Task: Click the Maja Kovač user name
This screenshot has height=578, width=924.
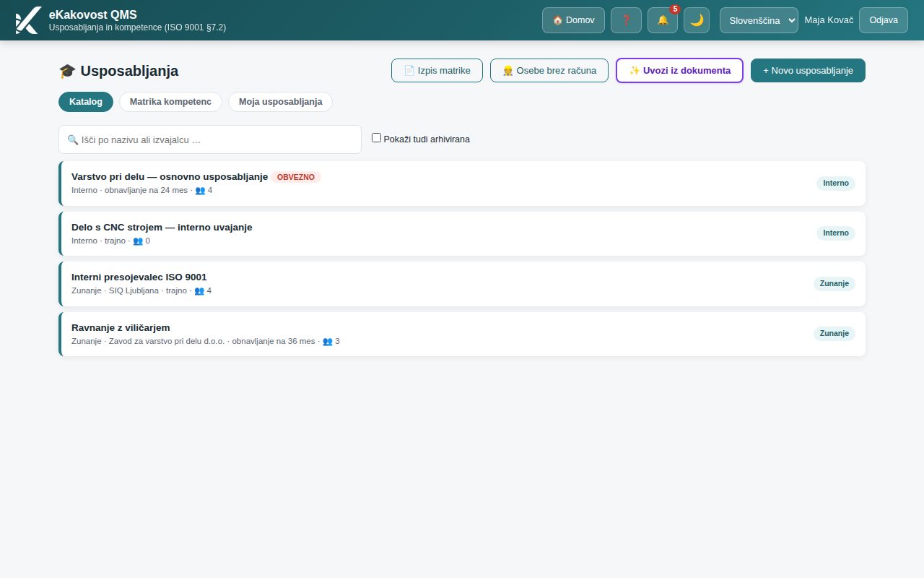Action: click(829, 20)
